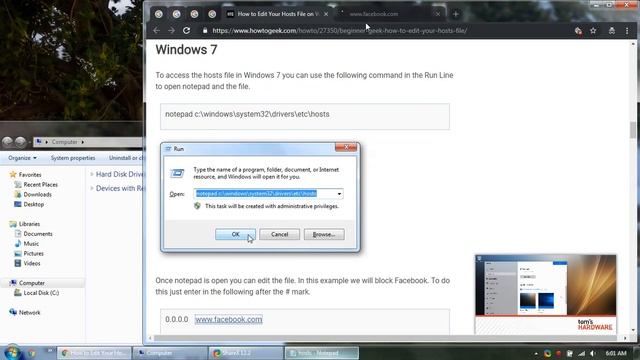Switch to Computer taskbar button
Screen dimensions: 640x360
pos(171,353)
